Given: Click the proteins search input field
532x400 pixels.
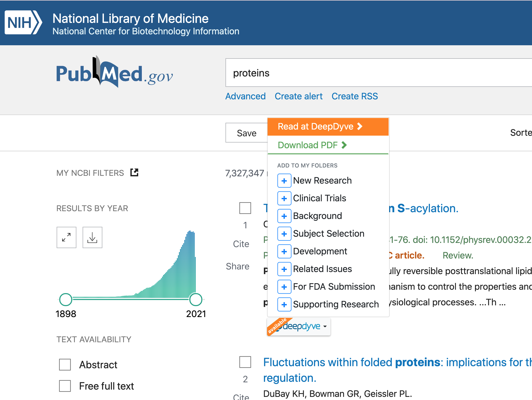Looking at the screenshot, I should 364,73.
